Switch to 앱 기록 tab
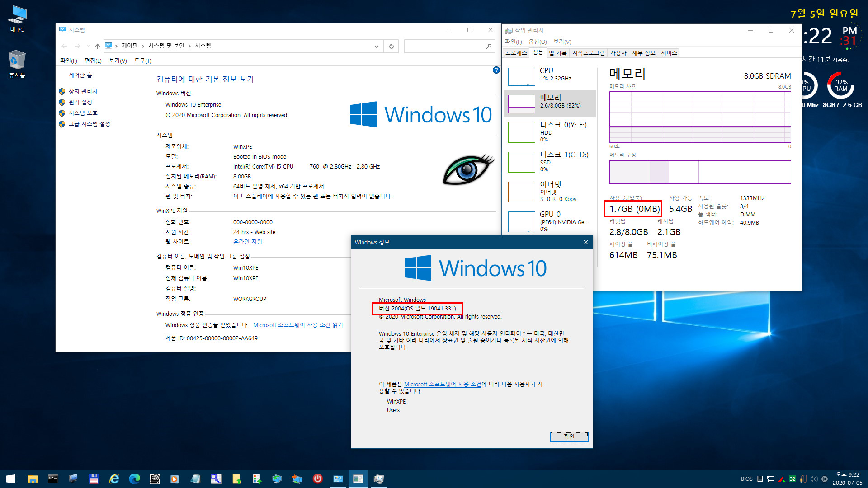 pyautogui.click(x=557, y=53)
